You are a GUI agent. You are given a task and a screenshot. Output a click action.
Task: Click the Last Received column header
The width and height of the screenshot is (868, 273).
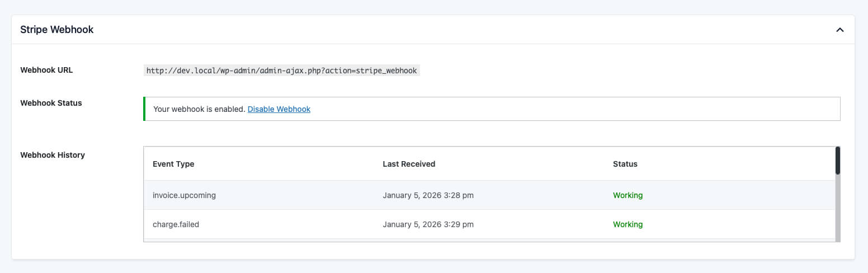(x=409, y=164)
